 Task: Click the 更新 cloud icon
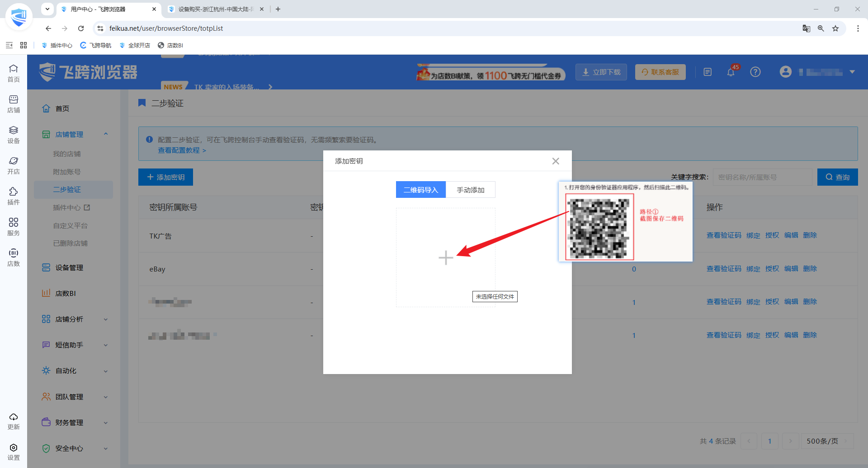pos(14,421)
